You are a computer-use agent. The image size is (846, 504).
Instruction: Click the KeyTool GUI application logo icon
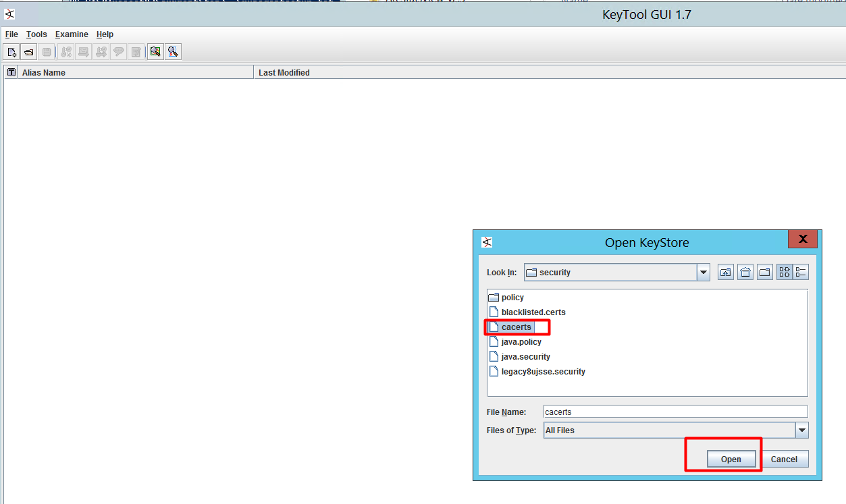pyautogui.click(x=9, y=14)
